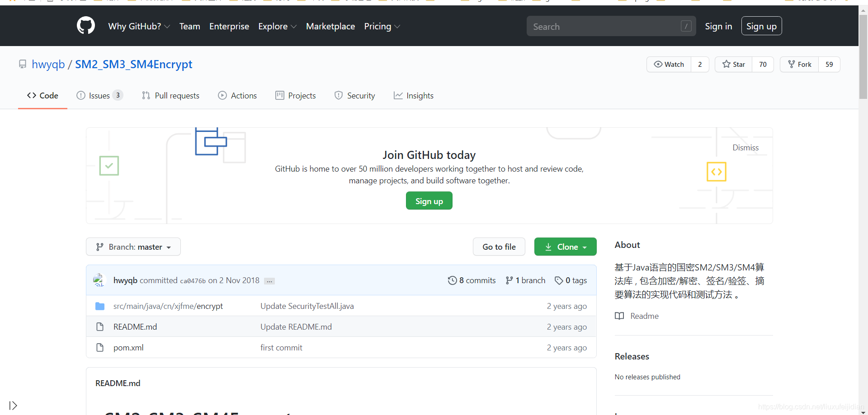The width and height of the screenshot is (868, 415).
Task: Click the scrollbar down arrow
Action: click(x=863, y=412)
